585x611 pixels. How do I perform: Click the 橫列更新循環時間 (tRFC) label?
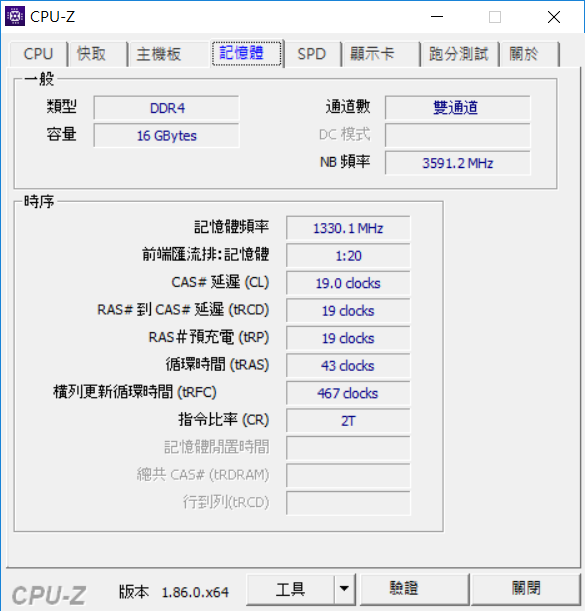[135, 392]
